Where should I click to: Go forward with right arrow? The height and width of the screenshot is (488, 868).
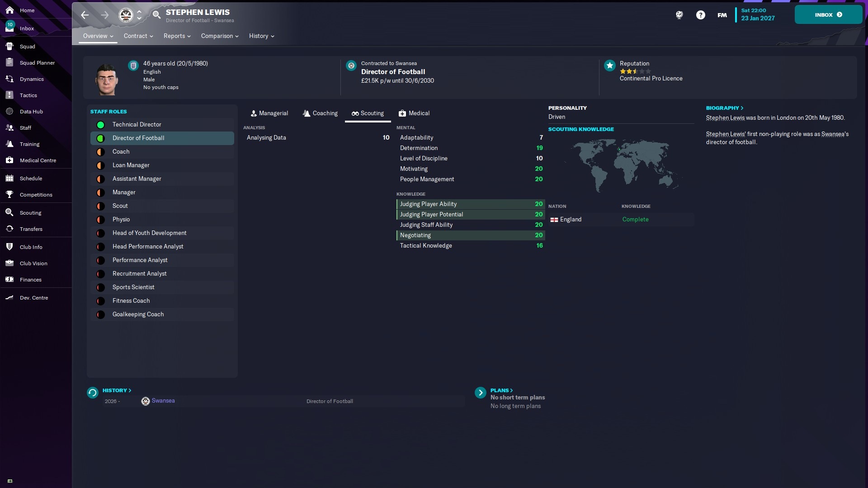click(105, 15)
